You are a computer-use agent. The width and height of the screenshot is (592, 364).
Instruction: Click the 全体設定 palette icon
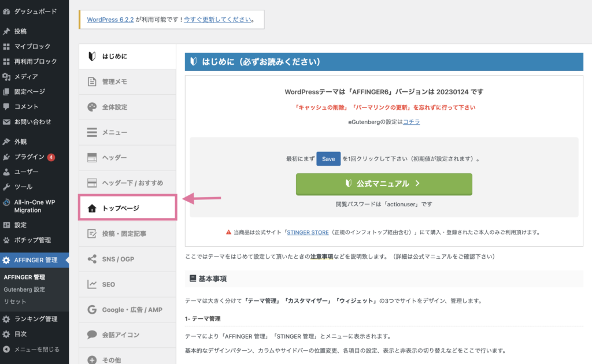point(92,107)
